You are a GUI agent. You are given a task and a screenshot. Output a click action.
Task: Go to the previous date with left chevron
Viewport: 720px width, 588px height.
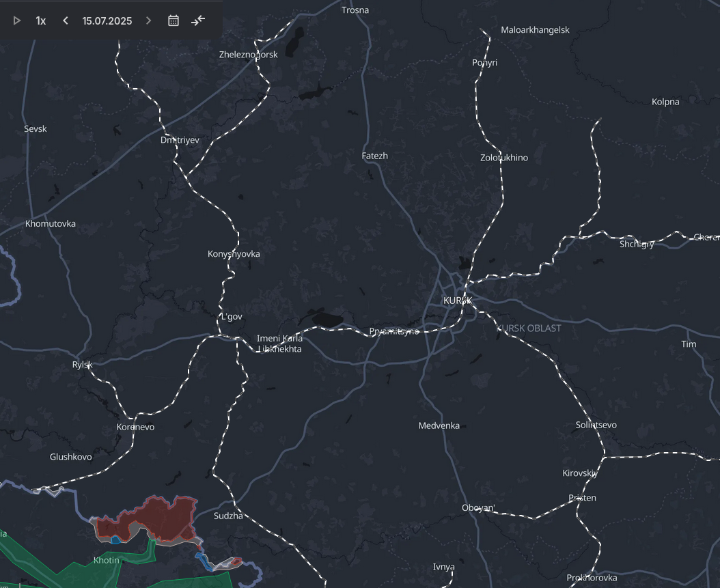pos(65,20)
